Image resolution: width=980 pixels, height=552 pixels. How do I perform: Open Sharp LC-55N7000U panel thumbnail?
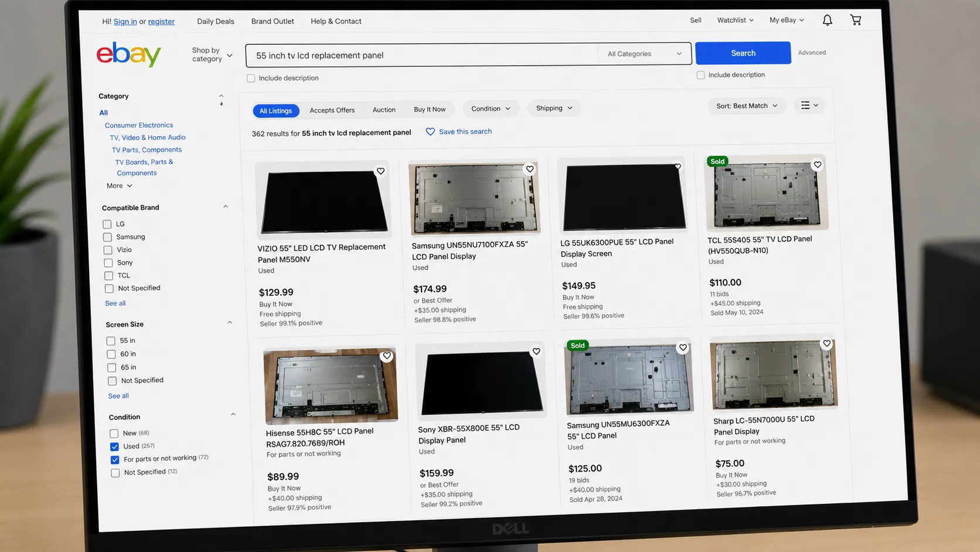(x=774, y=374)
